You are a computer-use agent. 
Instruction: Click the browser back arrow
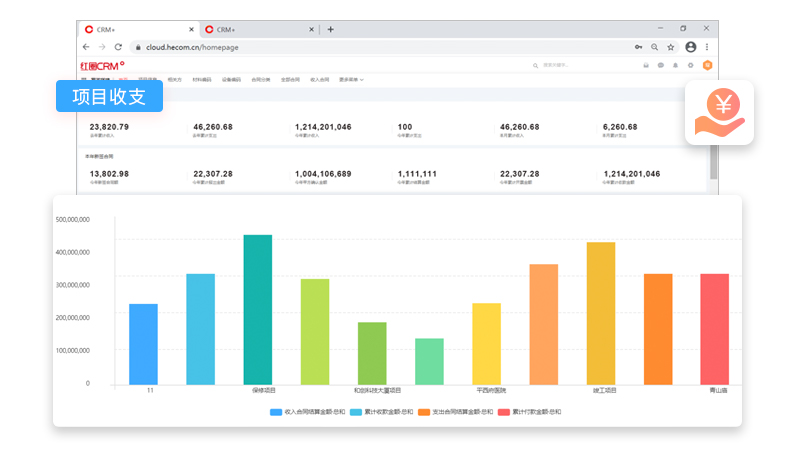tap(86, 47)
